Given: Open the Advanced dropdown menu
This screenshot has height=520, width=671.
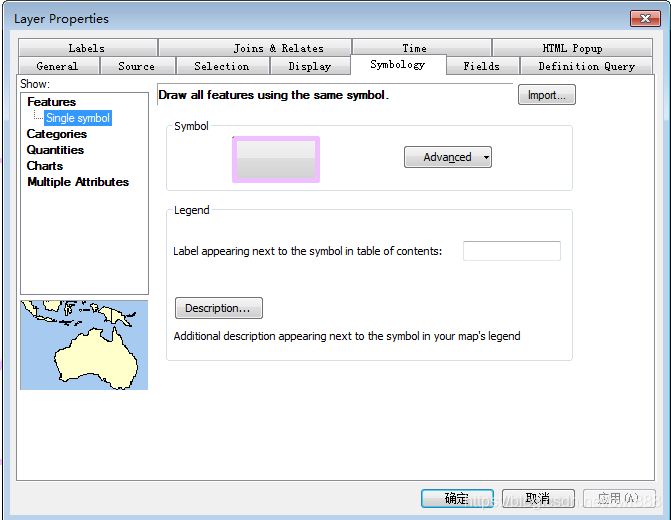Looking at the screenshot, I should point(448,157).
